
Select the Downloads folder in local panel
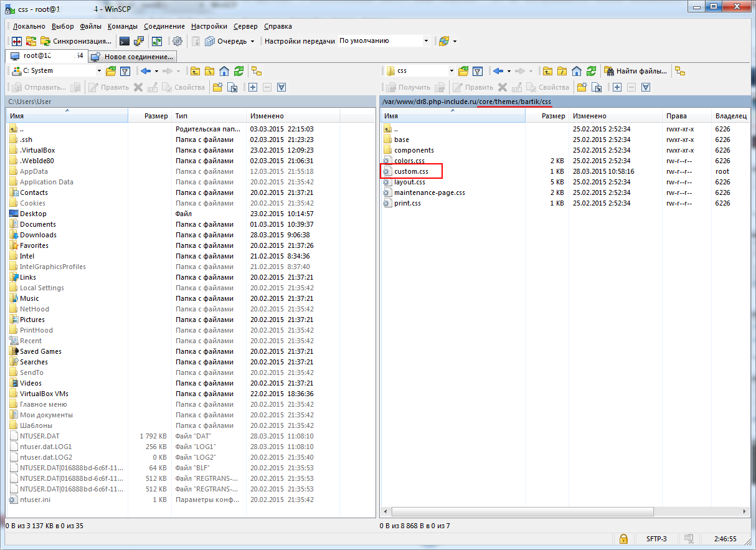[38, 235]
